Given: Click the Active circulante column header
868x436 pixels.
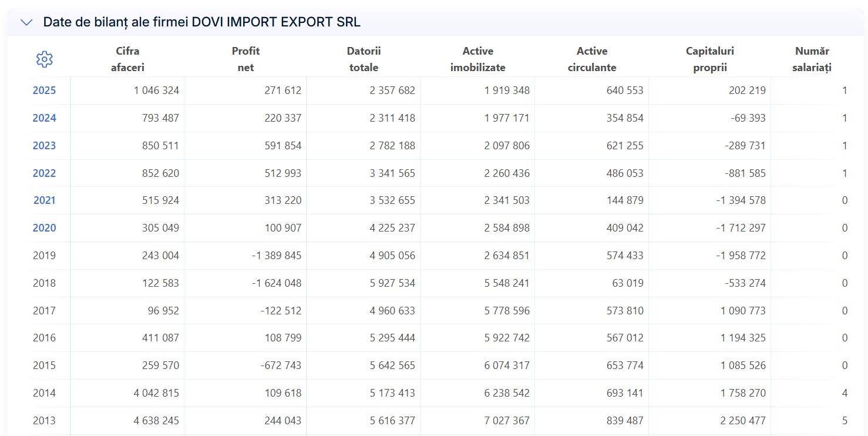Looking at the screenshot, I should coord(592,59).
